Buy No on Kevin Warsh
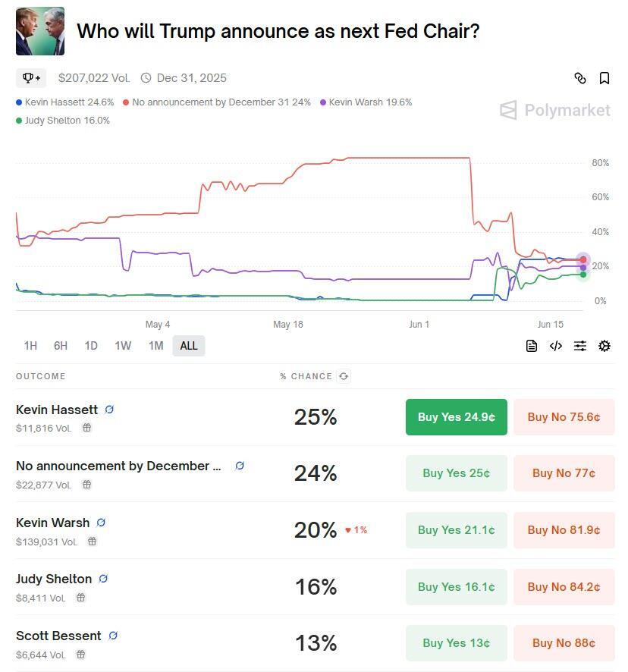Screen dimensions: 628x672 564,530
